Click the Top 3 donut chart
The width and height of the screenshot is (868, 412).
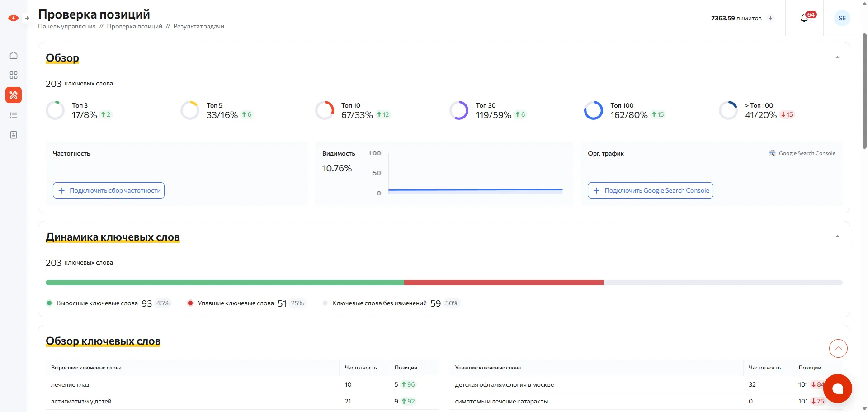[55, 110]
